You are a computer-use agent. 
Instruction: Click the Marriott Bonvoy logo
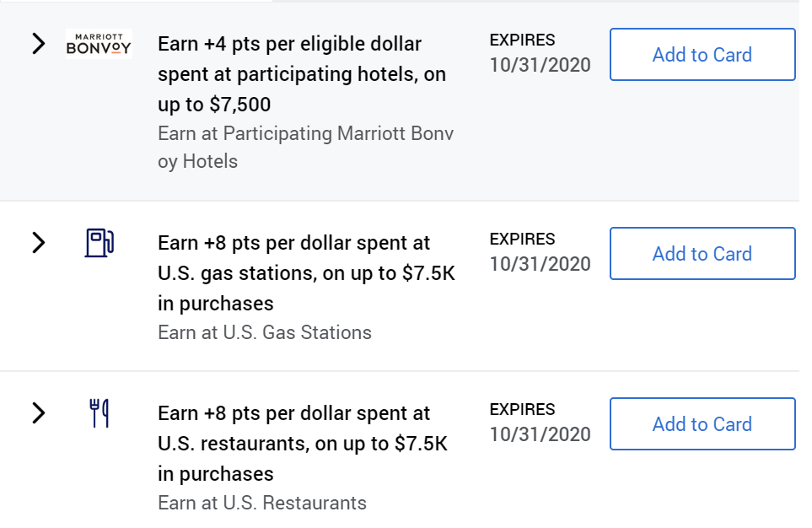(99, 44)
